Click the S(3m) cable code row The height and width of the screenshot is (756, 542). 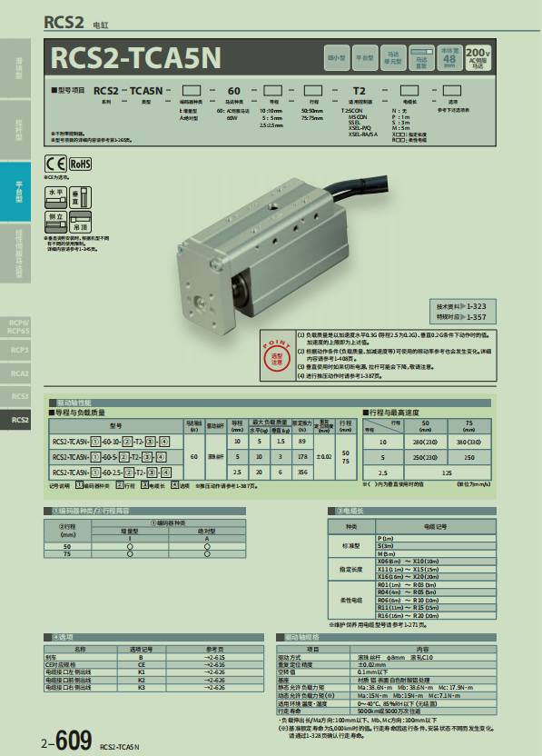(x=436, y=546)
